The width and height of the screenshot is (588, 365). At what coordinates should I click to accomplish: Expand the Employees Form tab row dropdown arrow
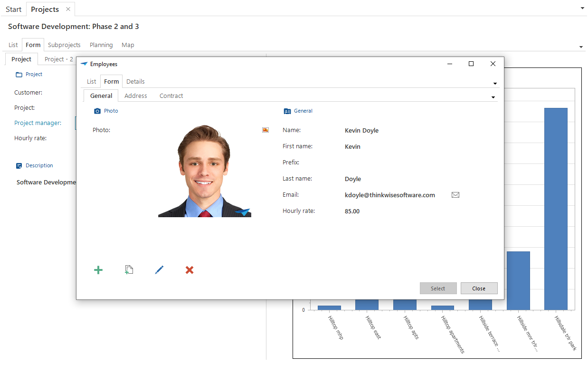click(x=495, y=84)
